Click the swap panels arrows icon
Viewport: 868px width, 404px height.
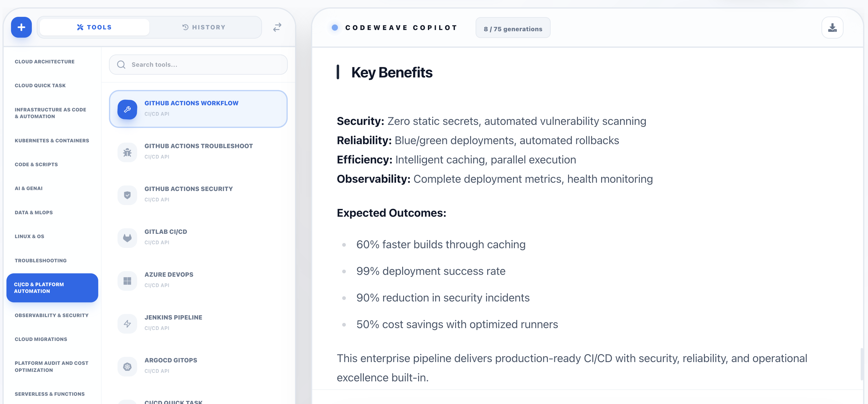click(277, 27)
